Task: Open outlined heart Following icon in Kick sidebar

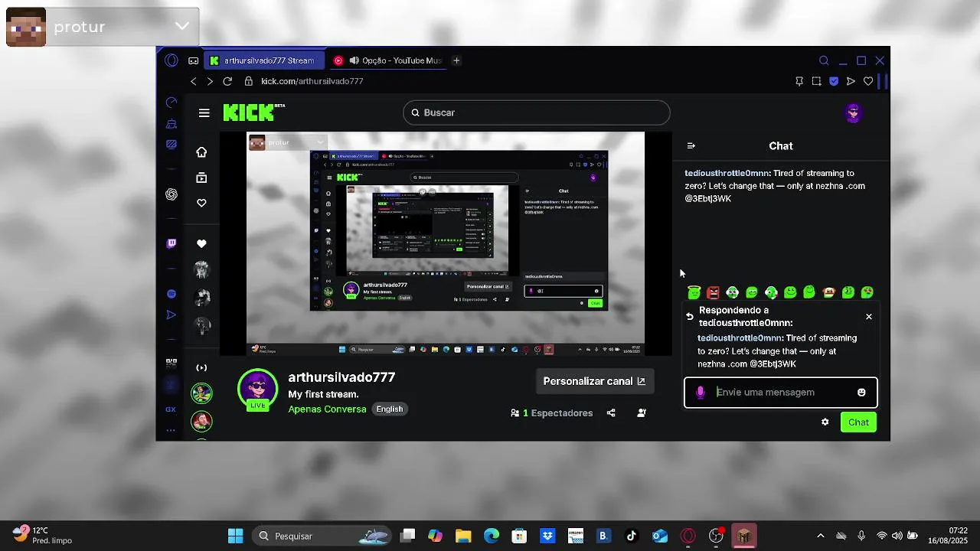Action: coord(201,203)
